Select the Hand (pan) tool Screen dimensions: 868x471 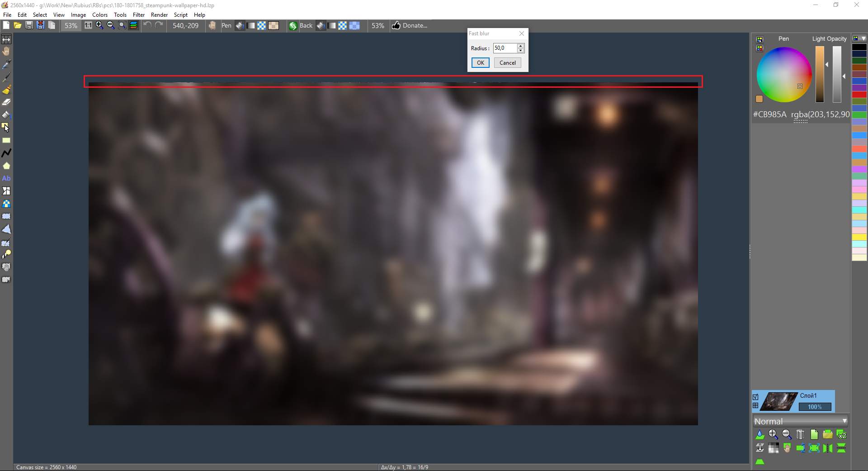coord(6,51)
